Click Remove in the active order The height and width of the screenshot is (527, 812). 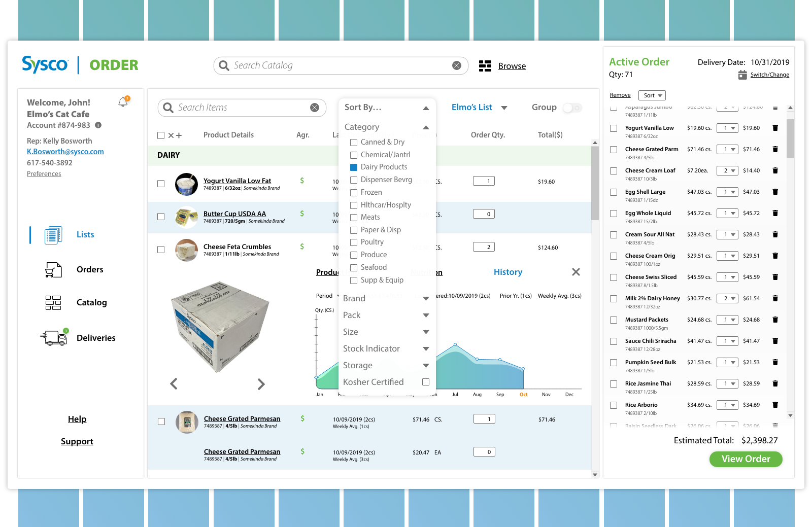620,95
